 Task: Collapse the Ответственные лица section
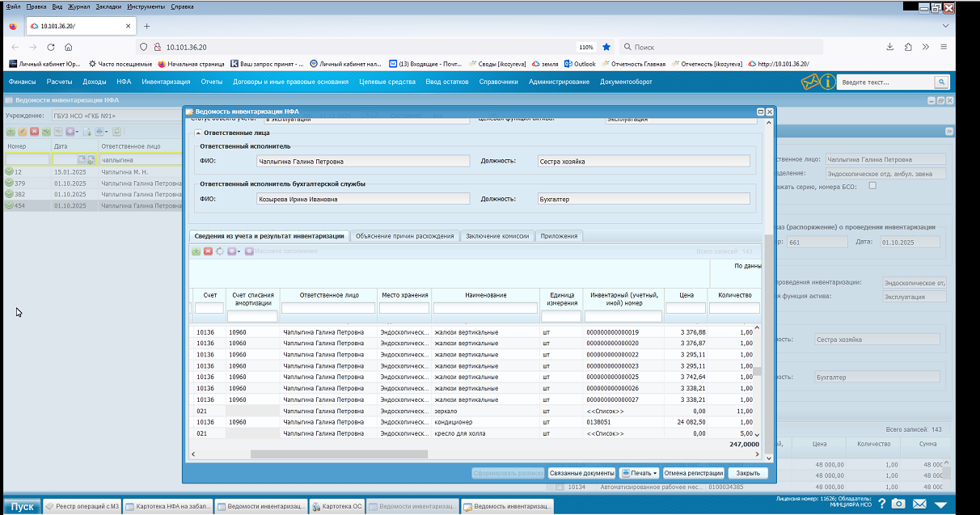[198, 133]
